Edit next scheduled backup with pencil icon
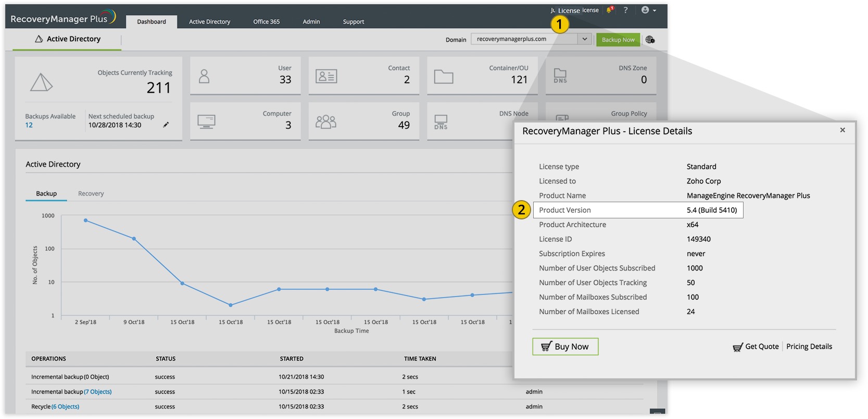The height and width of the screenshot is (419, 868). (x=166, y=125)
